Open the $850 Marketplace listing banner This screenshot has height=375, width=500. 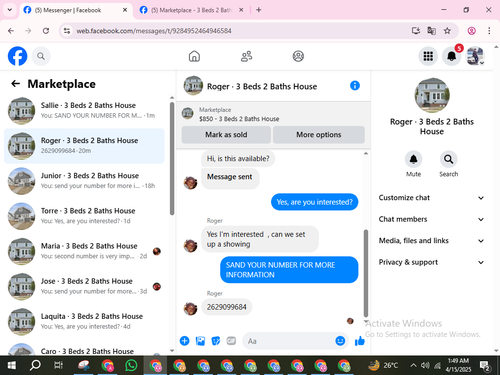(273, 114)
